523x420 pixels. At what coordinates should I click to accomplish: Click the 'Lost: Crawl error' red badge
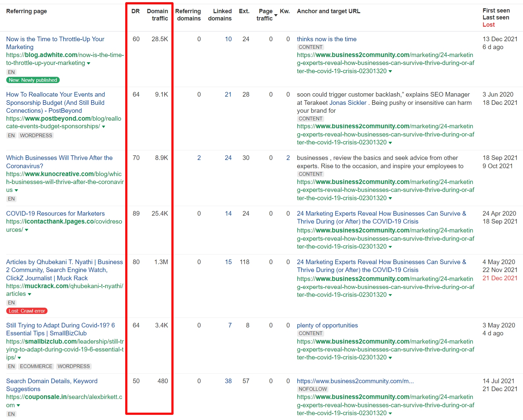point(27,311)
